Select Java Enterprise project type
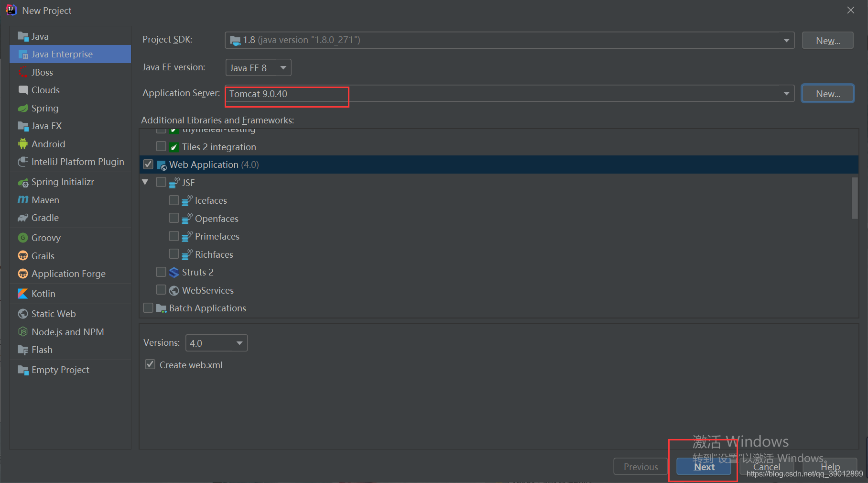 [70, 54]
